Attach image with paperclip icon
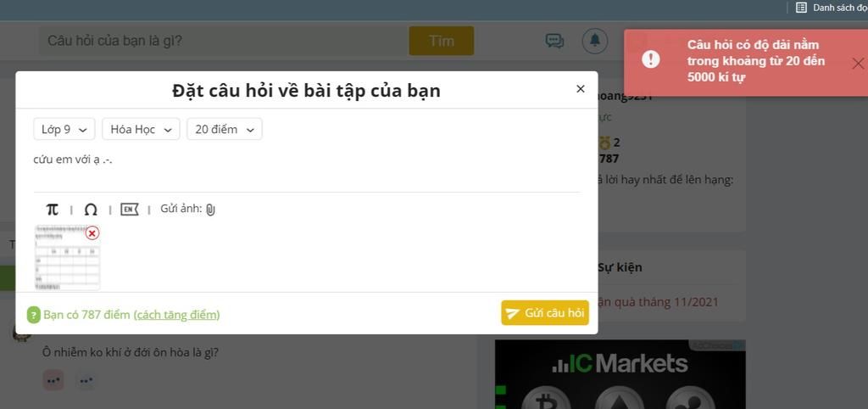Image resolution: width=868 pixels, height=409 pixels. click(210, 210)
